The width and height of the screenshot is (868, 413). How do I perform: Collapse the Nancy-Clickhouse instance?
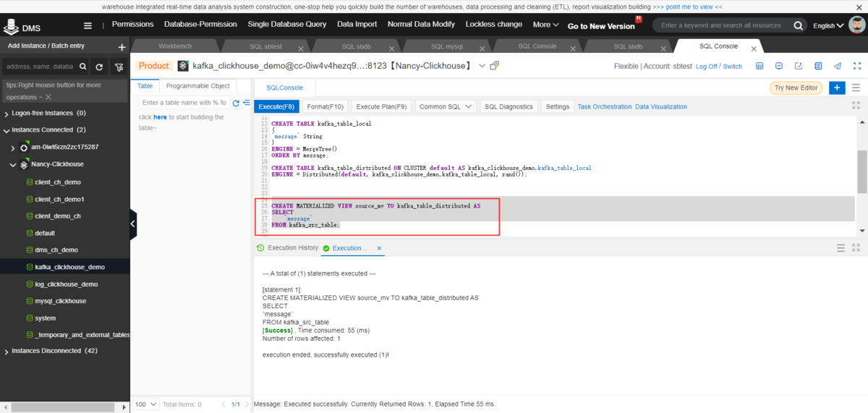click(x=14, y=164)
